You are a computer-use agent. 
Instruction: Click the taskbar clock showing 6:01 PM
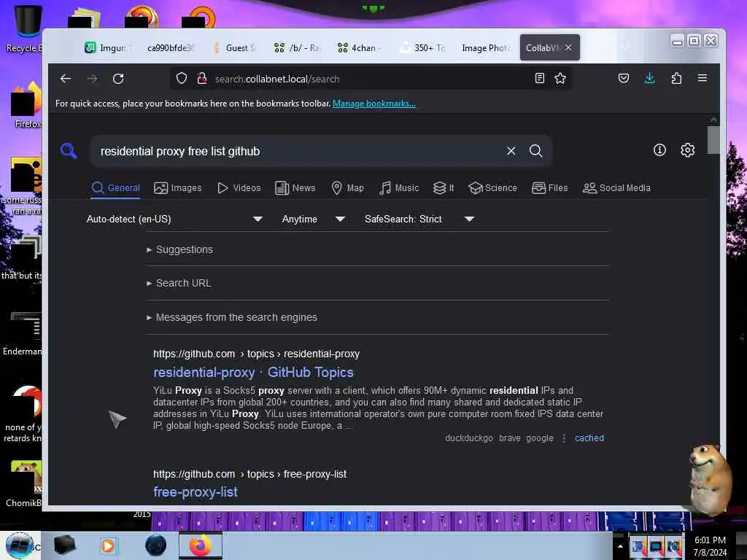point(710,546)
